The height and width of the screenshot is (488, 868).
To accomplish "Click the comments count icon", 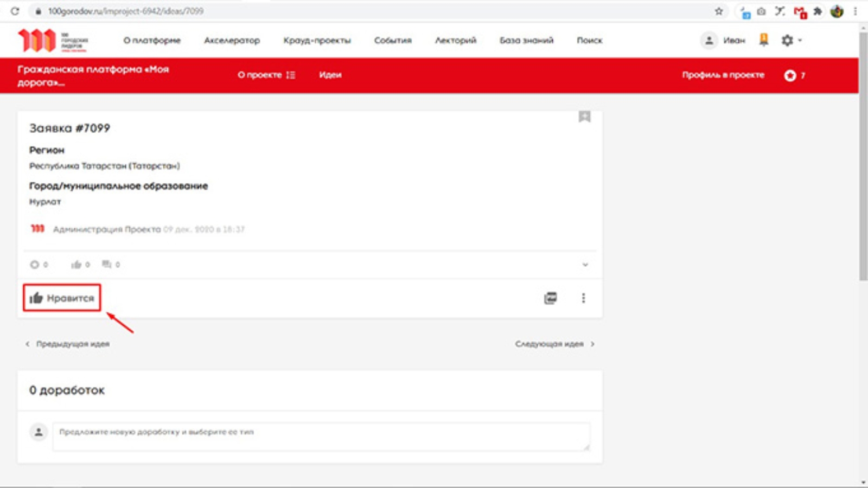I will tap(107, 265).
